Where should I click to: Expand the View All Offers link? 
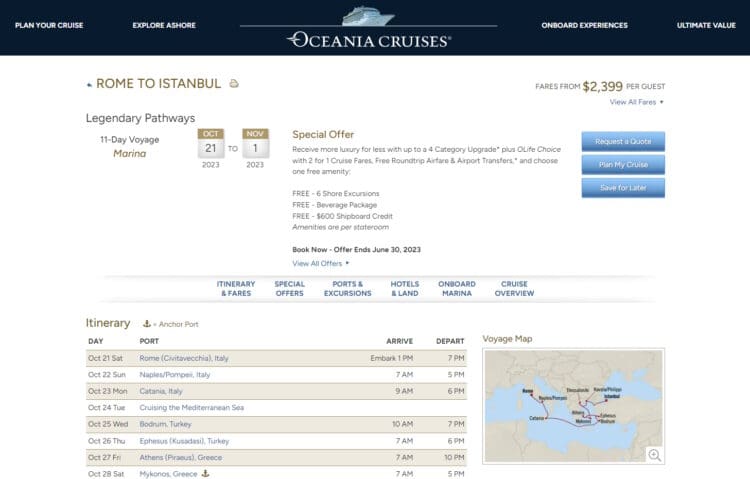(320, 263)
